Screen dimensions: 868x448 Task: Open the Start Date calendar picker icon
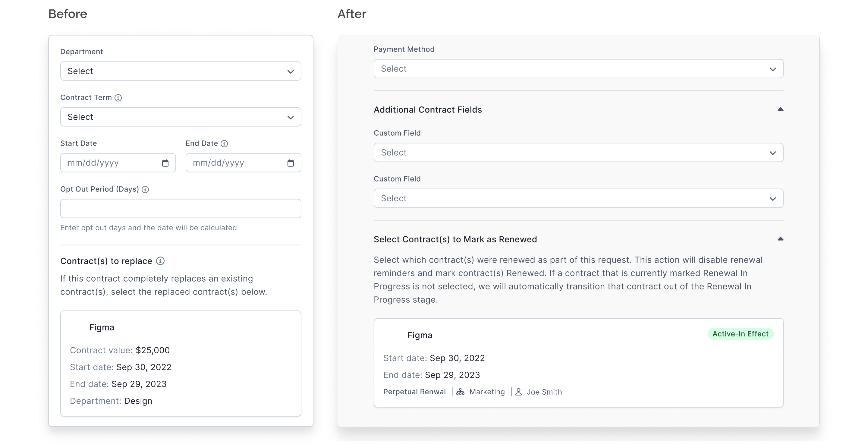click(x=165, y=163)
